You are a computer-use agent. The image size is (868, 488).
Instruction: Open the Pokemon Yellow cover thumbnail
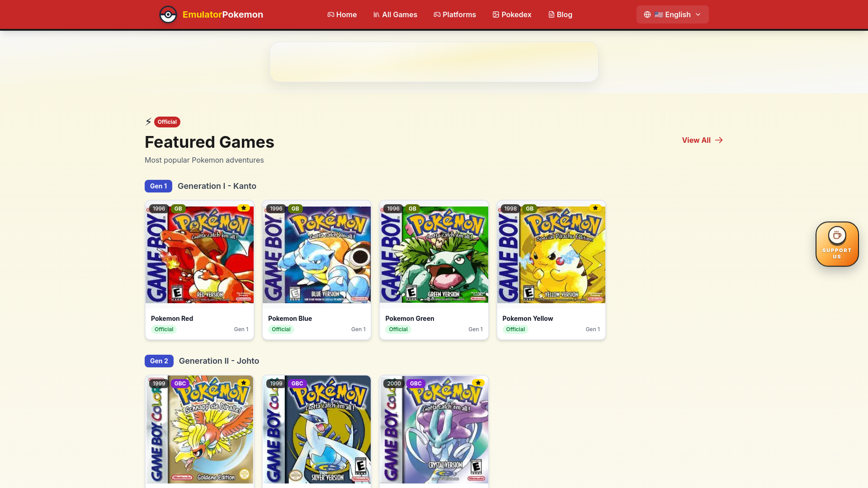[551, 255]
